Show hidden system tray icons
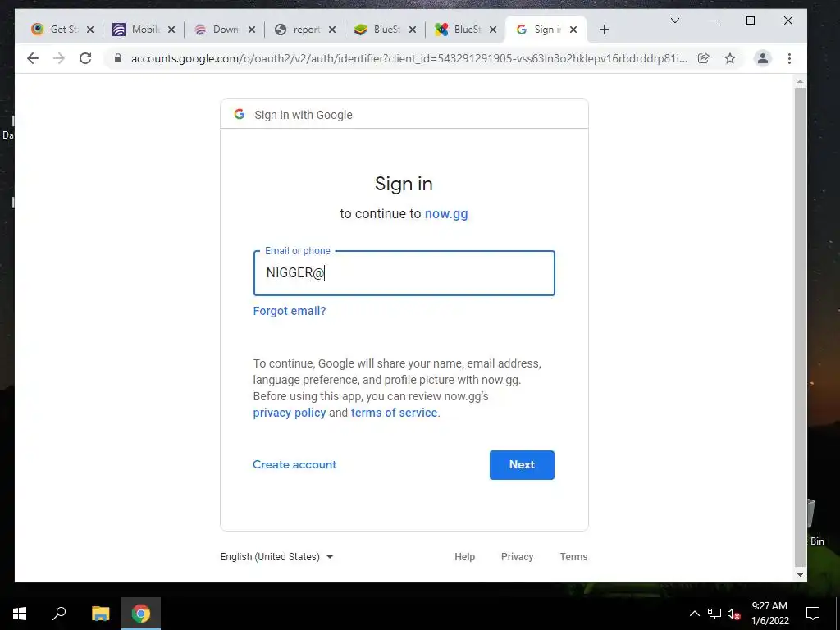Image resolution: width=840 pixels, height=630 pixels. (694, 614)
